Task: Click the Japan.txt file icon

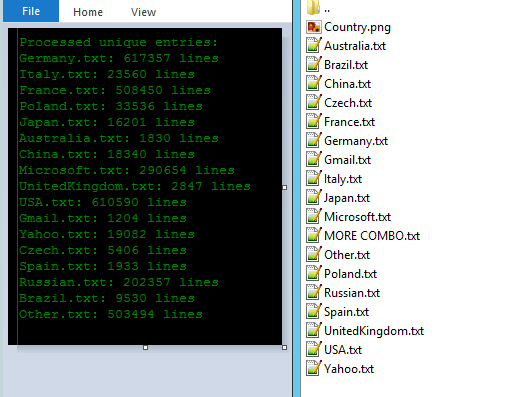Action: [x=313, y=198]
